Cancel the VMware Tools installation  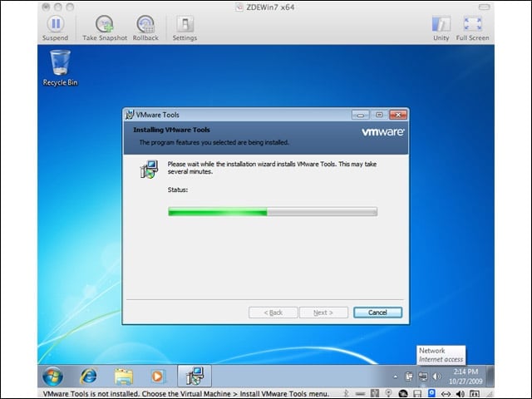(377, 313)
